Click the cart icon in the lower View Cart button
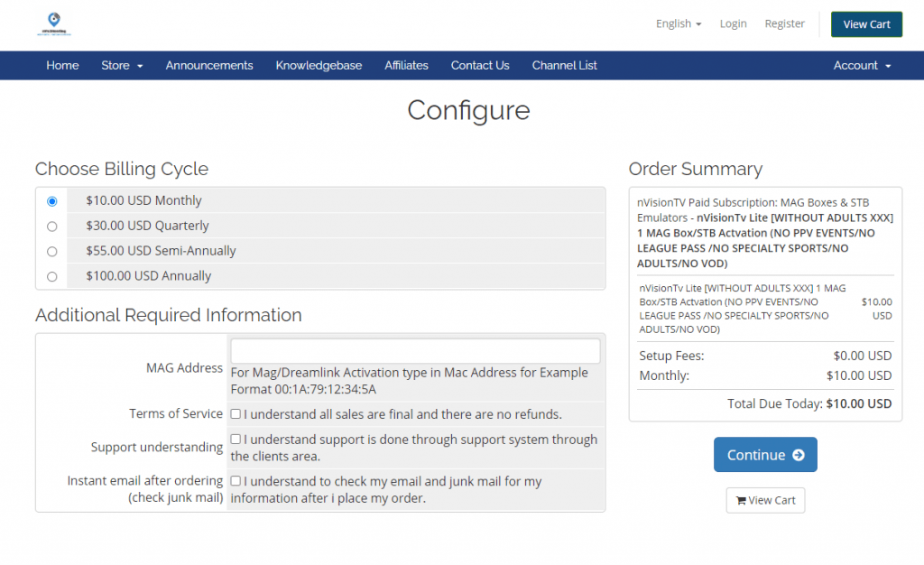924x565 pixels. [741, 501]
